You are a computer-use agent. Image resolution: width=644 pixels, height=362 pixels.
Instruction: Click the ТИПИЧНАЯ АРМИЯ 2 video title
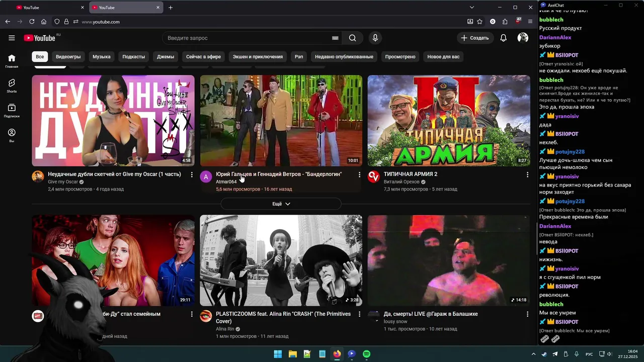[411, 174]
